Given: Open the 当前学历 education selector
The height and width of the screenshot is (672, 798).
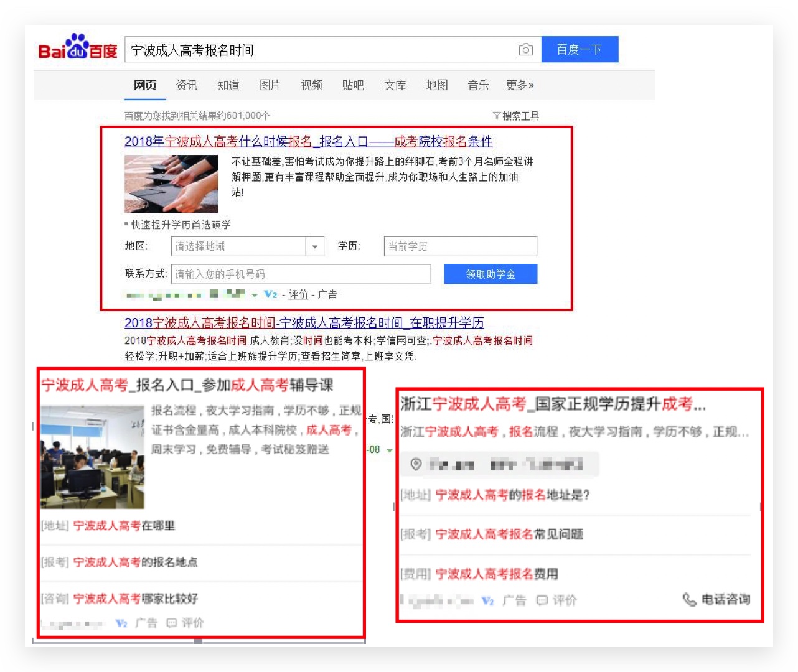Looking at the screenshot, I should click(460, 246).
